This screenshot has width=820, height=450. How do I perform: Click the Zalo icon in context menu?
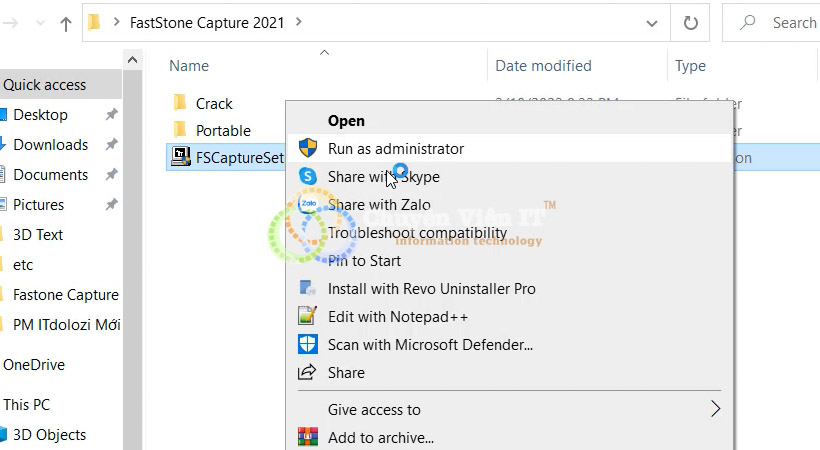[x=308, y=204]
